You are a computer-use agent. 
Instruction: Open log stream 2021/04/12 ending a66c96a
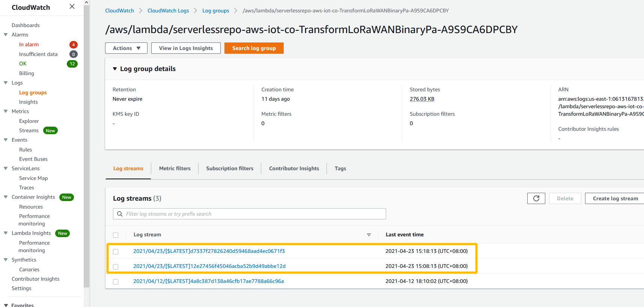click(208, 281)
